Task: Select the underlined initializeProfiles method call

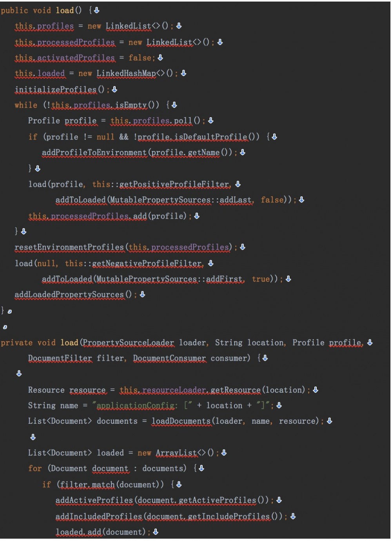Action: (55, 89)
